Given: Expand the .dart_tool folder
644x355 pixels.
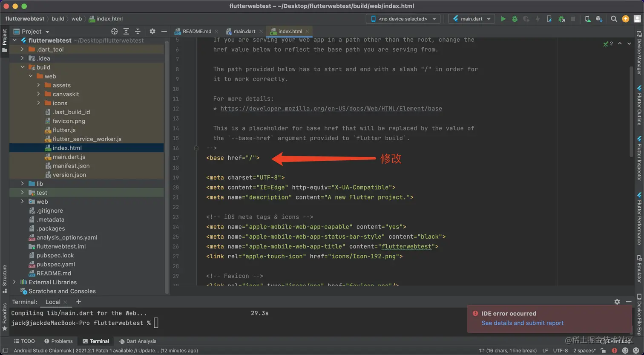Looking at the screenshot, I should click(23, 49).
